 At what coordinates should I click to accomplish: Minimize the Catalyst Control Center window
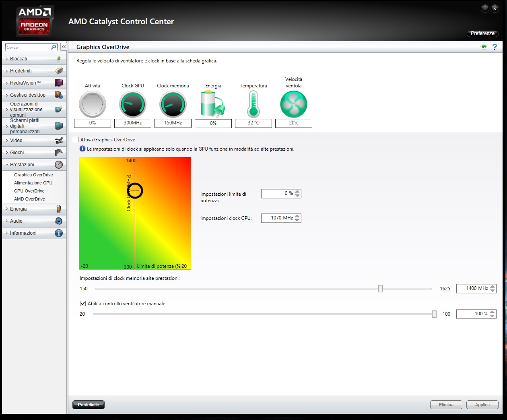(x=485, y=9)
